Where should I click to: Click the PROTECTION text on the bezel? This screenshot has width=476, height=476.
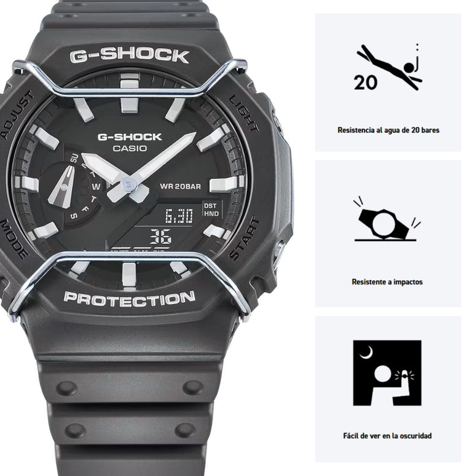[x=129, y=299]
